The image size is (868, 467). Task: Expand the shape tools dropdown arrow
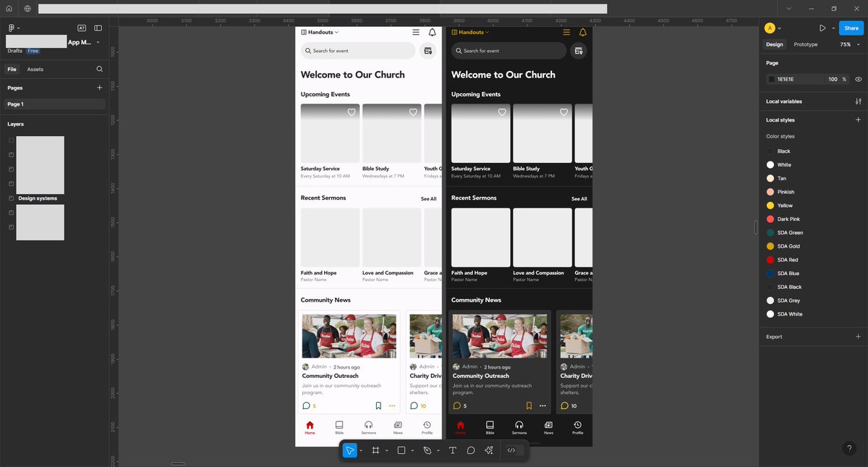coord(412,450)
